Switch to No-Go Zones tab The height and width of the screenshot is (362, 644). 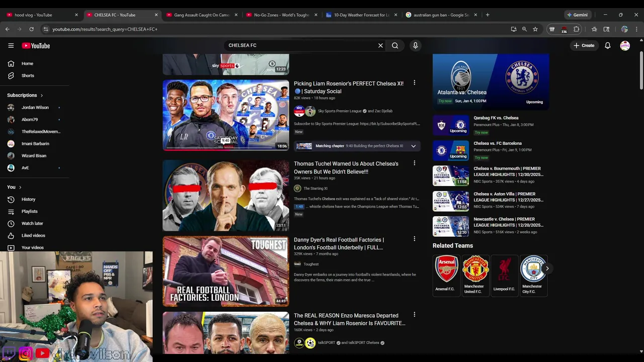click(281, 15)
